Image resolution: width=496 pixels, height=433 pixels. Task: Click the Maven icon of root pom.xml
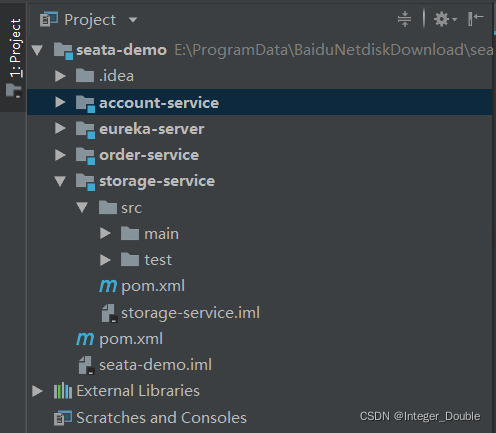85,339
